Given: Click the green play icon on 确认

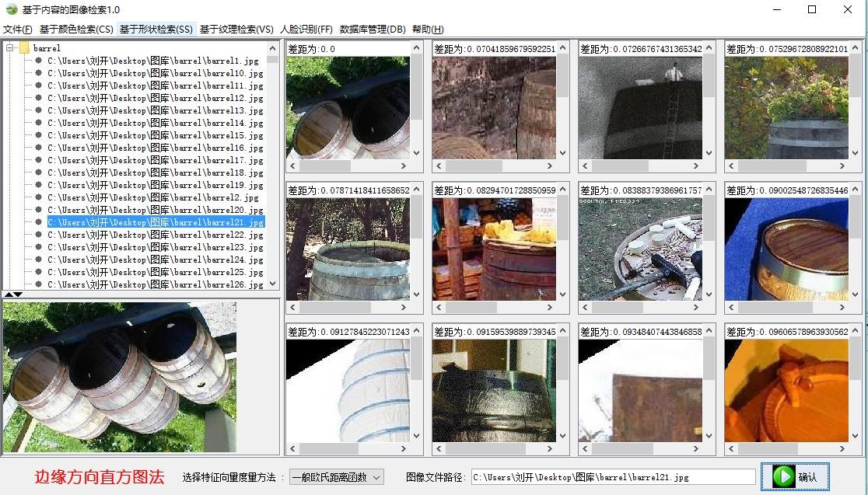Looking at the screenshot, I should tap(783, 477).
